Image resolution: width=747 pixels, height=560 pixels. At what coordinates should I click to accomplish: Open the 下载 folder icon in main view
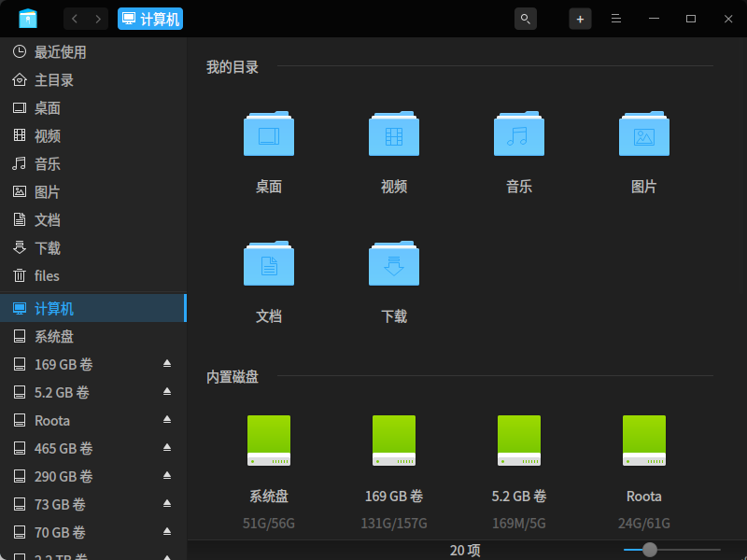coord(394,263)
